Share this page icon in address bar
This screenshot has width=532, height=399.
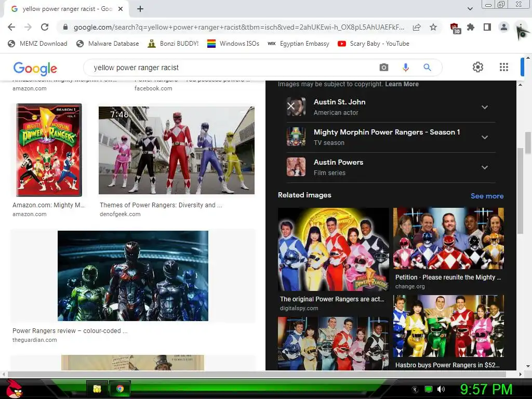click(x=417, y=27)
